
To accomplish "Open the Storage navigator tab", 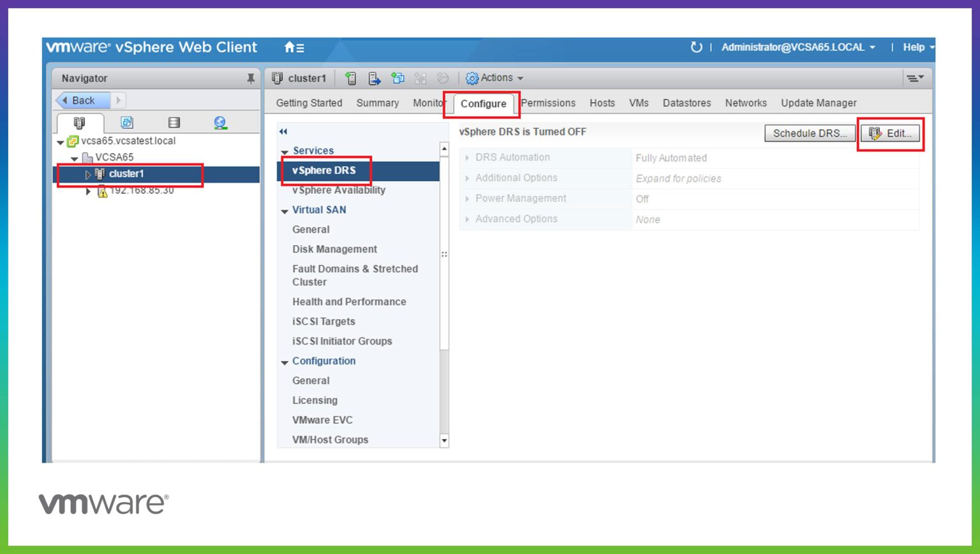I will (174, 123).
